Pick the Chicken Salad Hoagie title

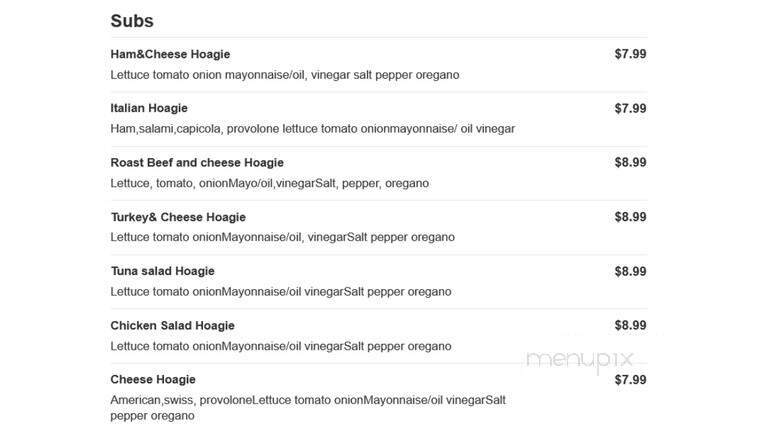pos(172,325)
